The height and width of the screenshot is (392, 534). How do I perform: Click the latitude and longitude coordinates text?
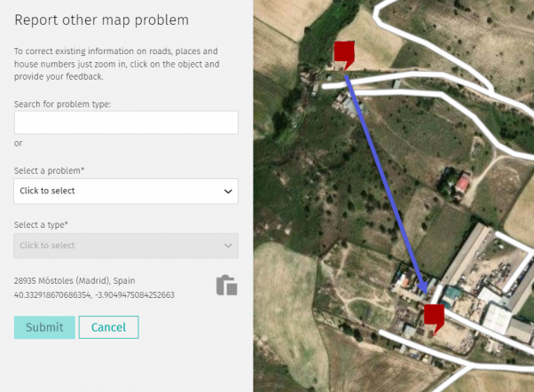pyautogui.click(x=94, y=295)
